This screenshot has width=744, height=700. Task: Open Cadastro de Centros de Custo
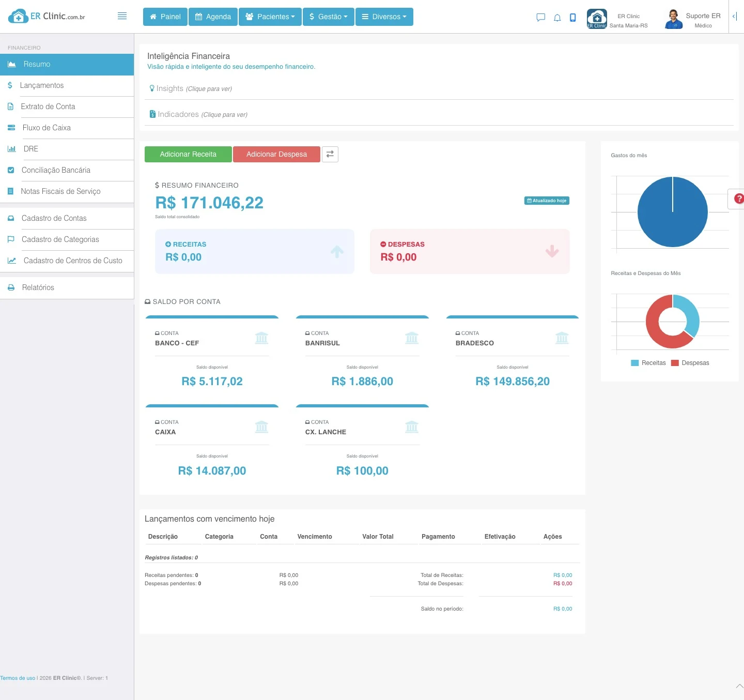[x=67, y=261]
